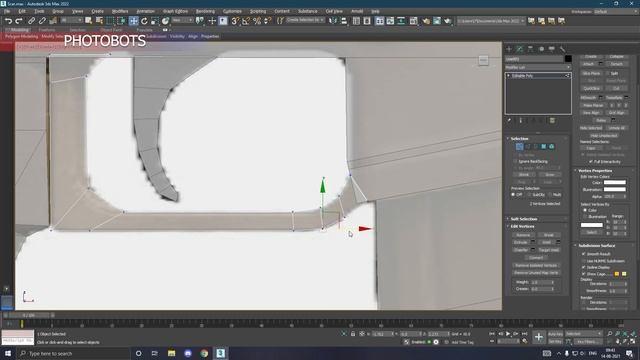Select the Multi preview selection radio
The width and height of the screenshot is (640, 360).
click(550, 195)
